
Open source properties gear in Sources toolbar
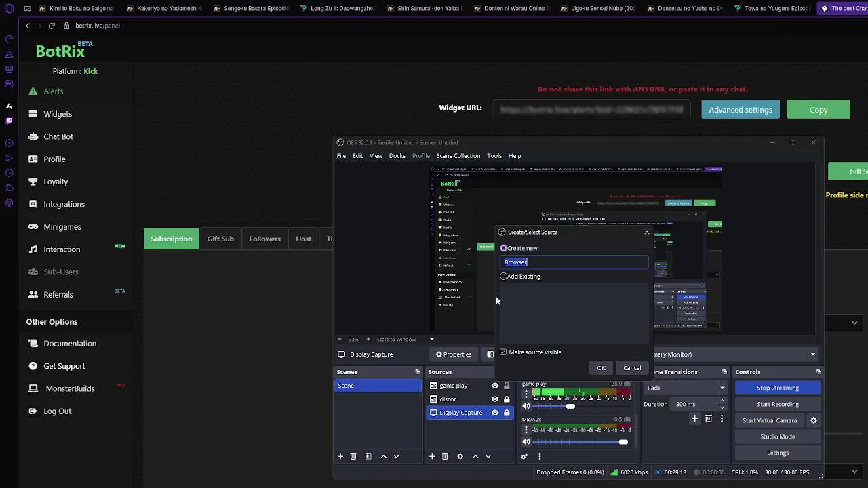click(460, 456)
